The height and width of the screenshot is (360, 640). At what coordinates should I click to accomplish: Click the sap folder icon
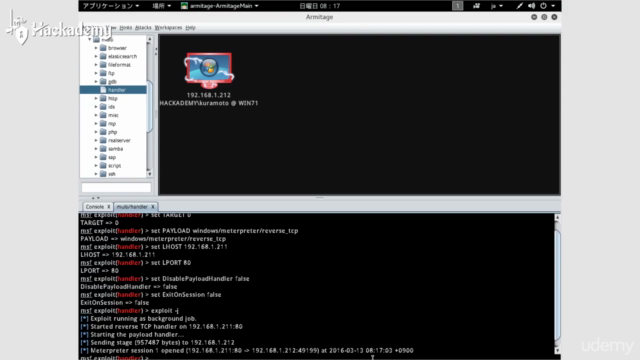tap(103, 157)
